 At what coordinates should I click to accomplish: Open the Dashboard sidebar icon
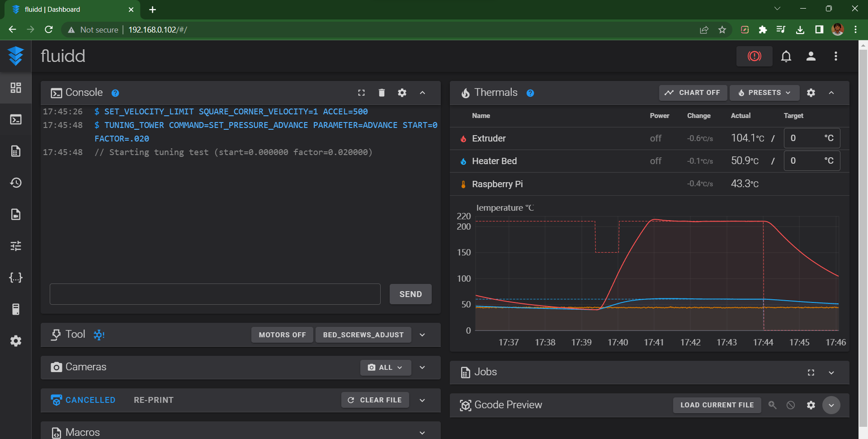pyautogui.click(x=16, y=88)
